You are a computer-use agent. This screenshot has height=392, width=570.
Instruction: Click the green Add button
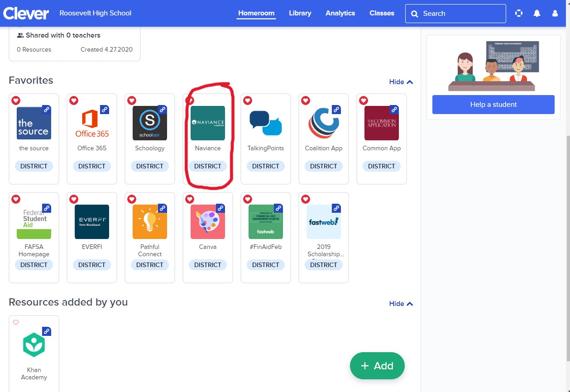tap(377, 366)
